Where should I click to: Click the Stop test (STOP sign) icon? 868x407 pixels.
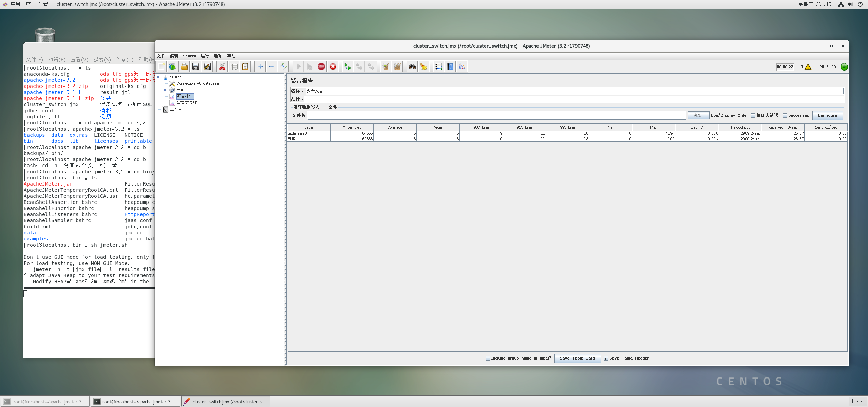[x=321, y=67]
